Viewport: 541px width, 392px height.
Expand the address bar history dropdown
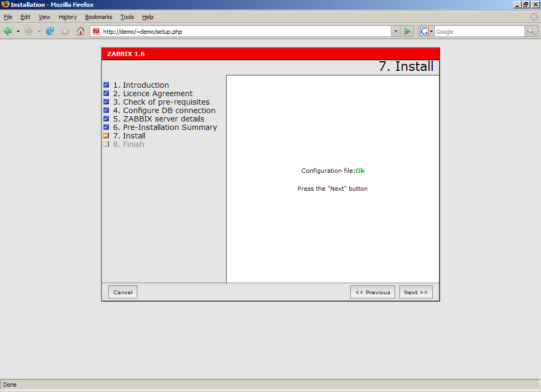click(396, 31)
